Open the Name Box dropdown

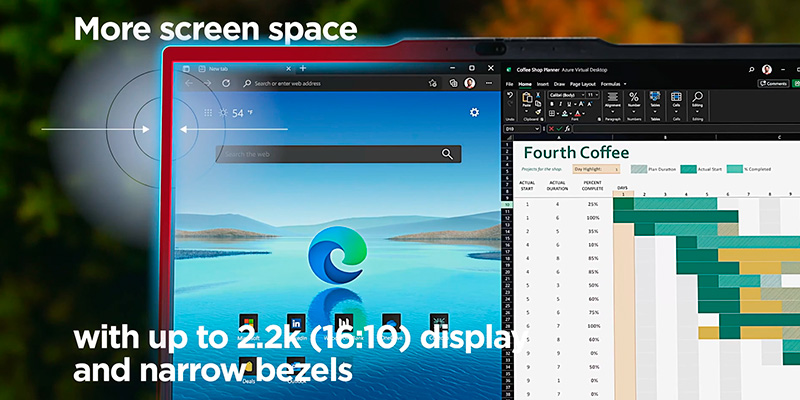(x=537, y=129)
